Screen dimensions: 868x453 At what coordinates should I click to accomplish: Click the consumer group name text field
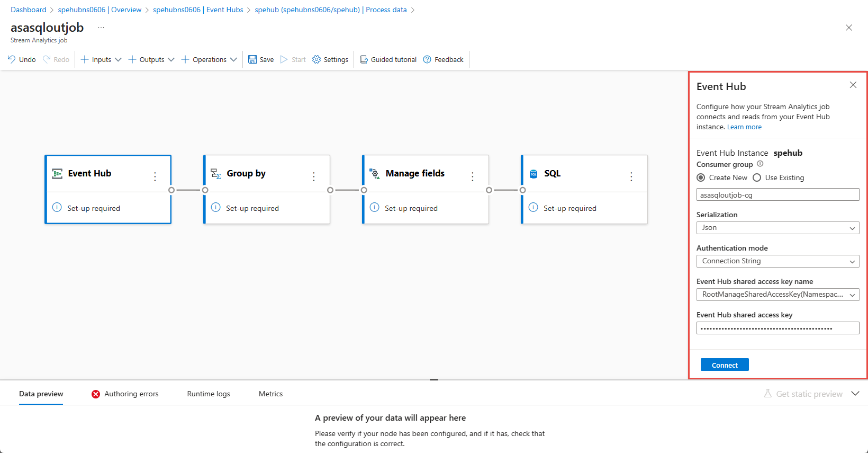pos(777,195)
